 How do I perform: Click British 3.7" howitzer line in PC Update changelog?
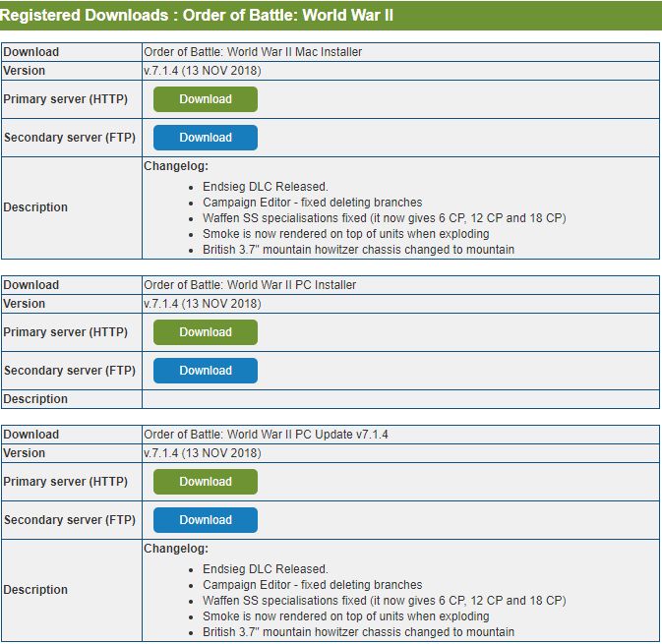pyautogui.click(x=358, y=631)
